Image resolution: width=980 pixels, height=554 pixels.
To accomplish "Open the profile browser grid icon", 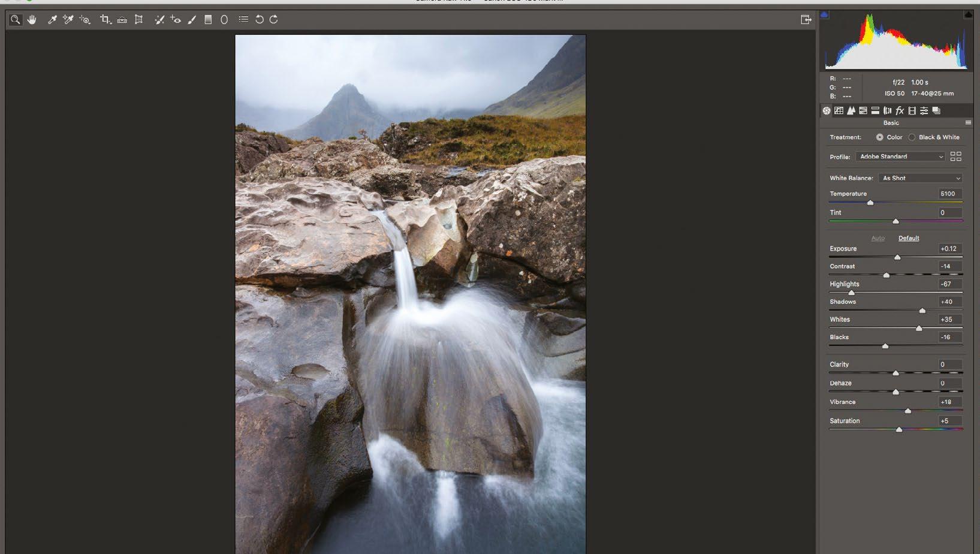I will (956, 156).
